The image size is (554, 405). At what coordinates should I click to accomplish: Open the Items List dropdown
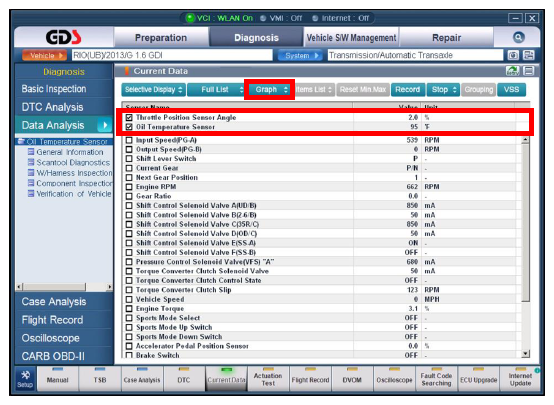(314, 89)
